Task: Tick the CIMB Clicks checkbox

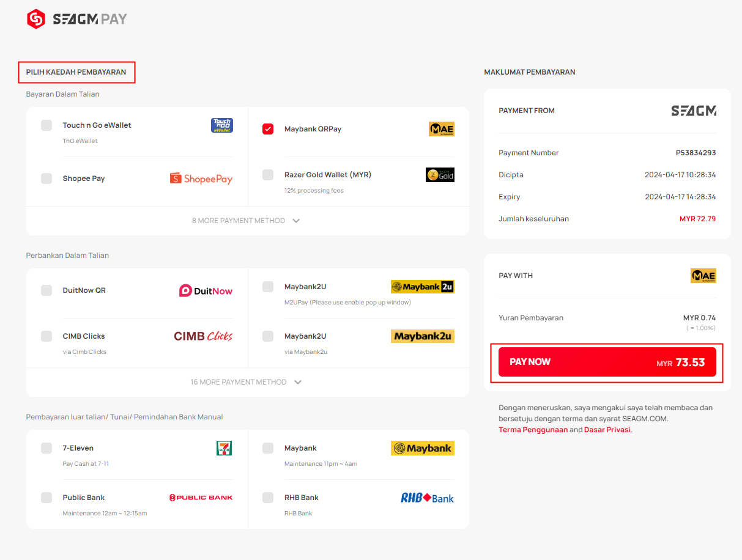Action: (46, 336)
